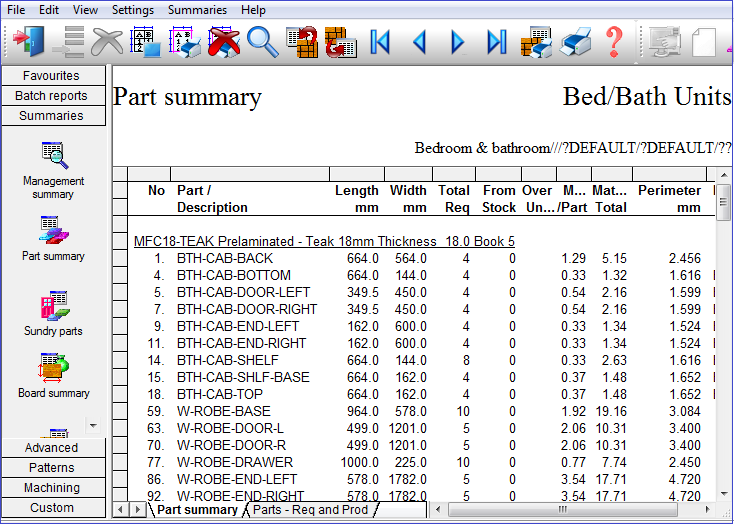Click the row selector beside BTH-CAB-BOTTOM
Screen dimensions: 734x524
click(x=120, y=275)
